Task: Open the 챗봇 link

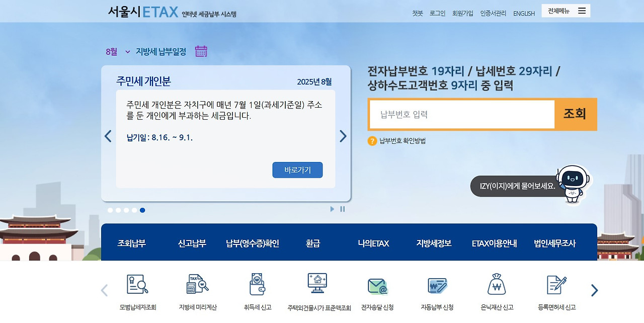Action: (x=418, y=14)
